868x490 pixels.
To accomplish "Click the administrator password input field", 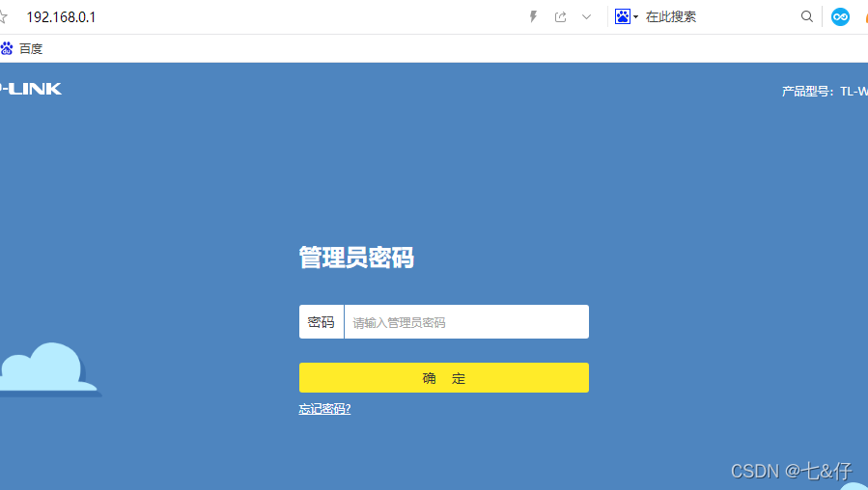I will (x=466, y=322).
